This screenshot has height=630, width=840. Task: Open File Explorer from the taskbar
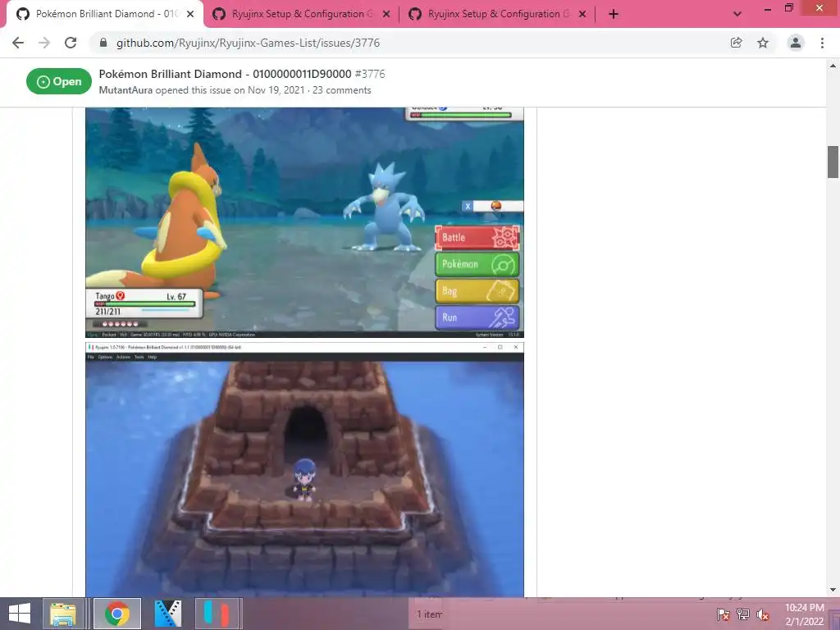pos(63,614)
